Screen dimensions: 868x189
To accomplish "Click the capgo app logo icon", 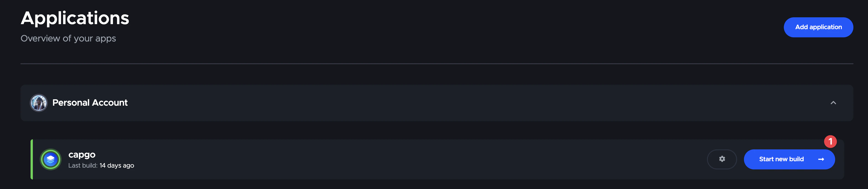I will tap(51, 159).
